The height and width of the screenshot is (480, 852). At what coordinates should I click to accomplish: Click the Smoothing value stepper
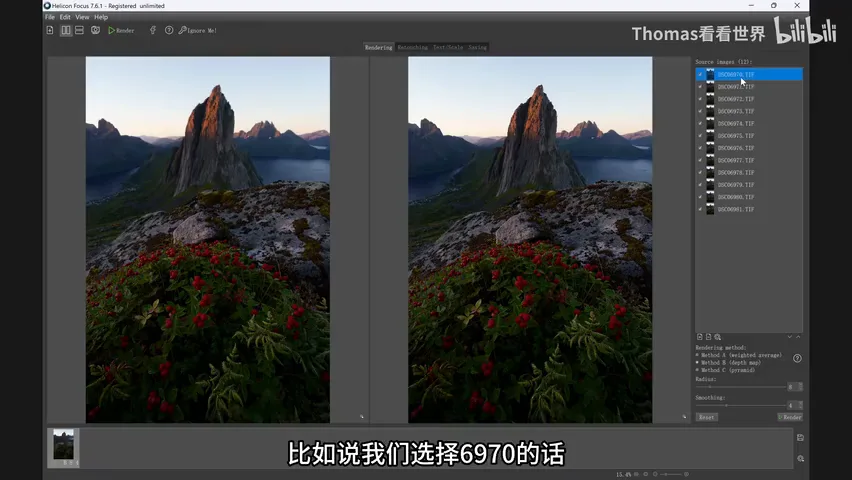click(x=800, y=405)
